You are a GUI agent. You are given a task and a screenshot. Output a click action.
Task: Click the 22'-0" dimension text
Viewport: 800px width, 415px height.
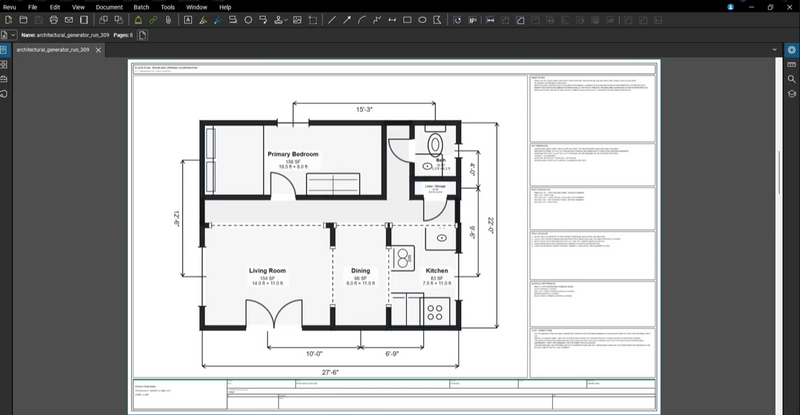491,225
